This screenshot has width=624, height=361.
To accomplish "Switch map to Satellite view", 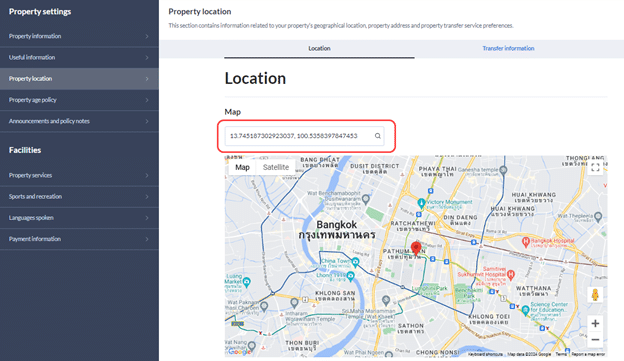I will coord(276,167).
